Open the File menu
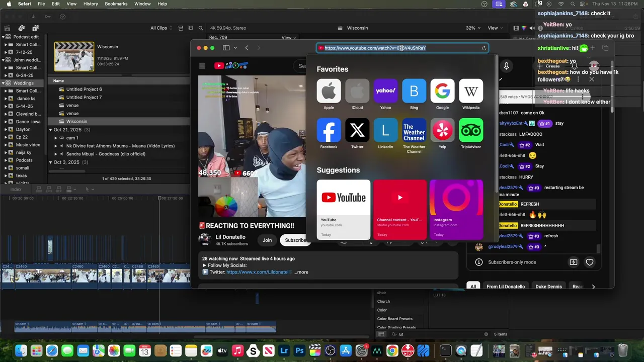 click(x=41, y=4)
